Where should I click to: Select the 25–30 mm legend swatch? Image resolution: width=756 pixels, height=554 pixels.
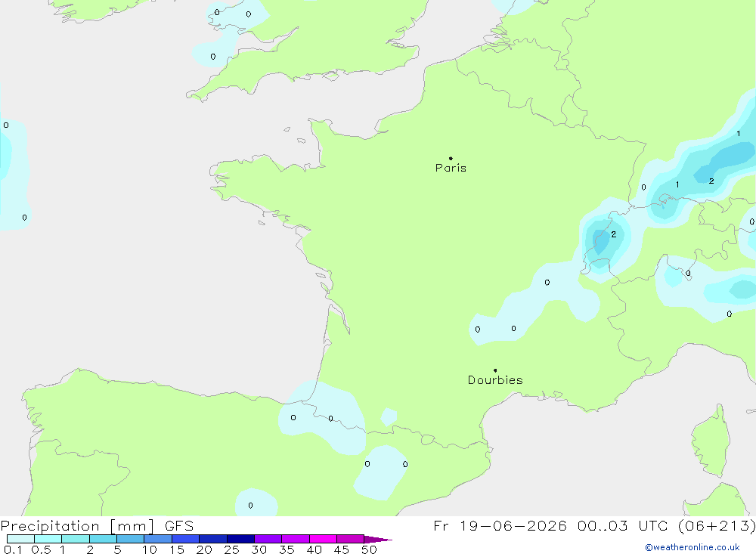click(240, 539)
